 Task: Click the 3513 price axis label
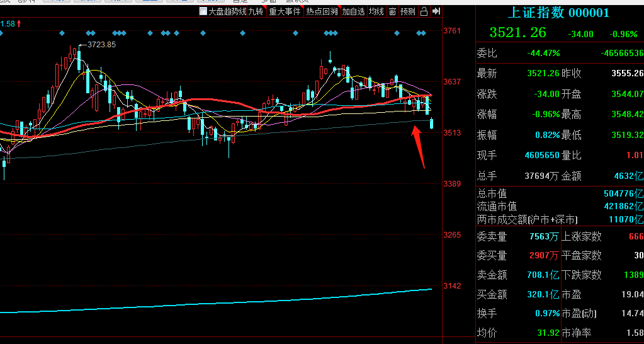(x=453, y=133)
